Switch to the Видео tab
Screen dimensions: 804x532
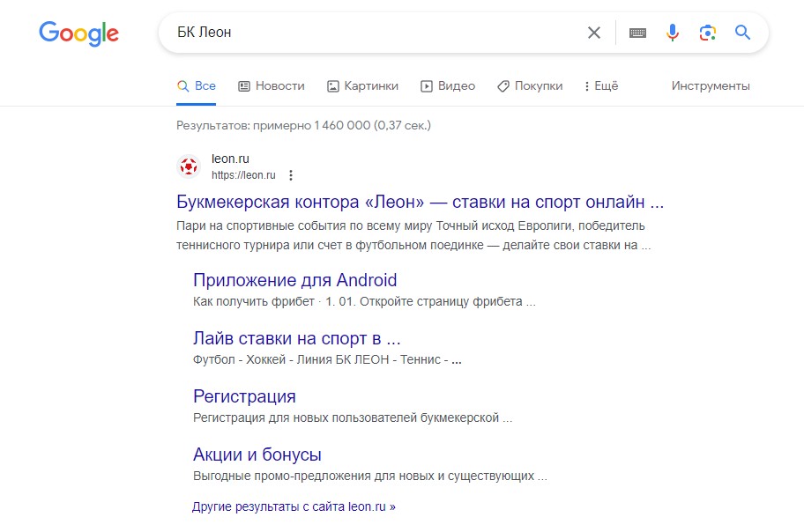448,86
